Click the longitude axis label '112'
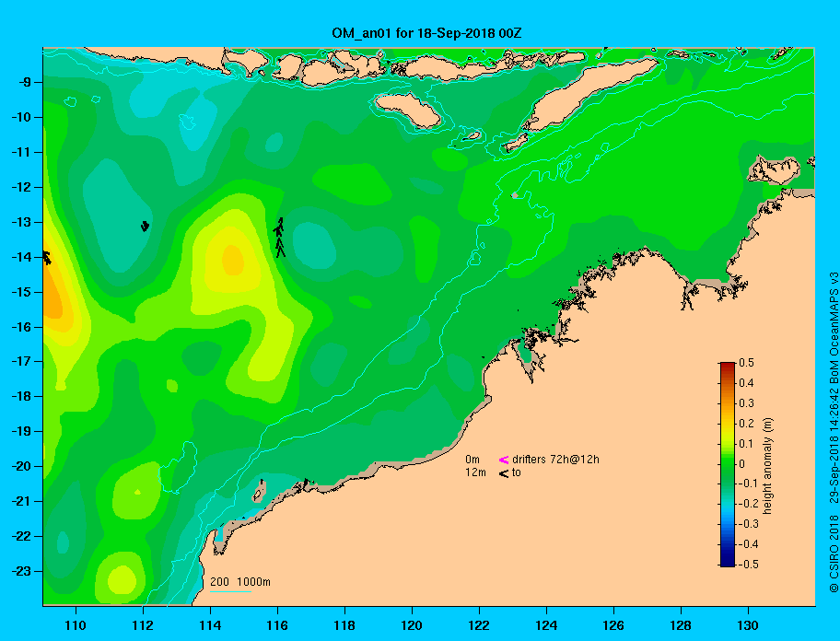The image size is (840, 641). [x=143, y=625]
